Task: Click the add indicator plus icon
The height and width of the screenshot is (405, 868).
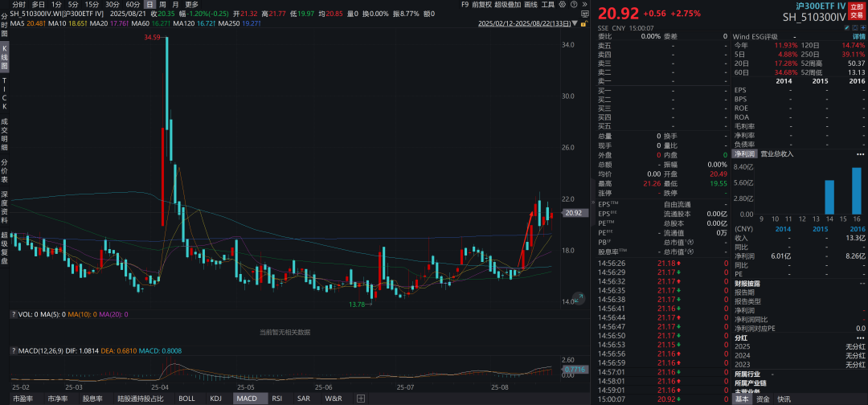Action: [x=360, y=399]
